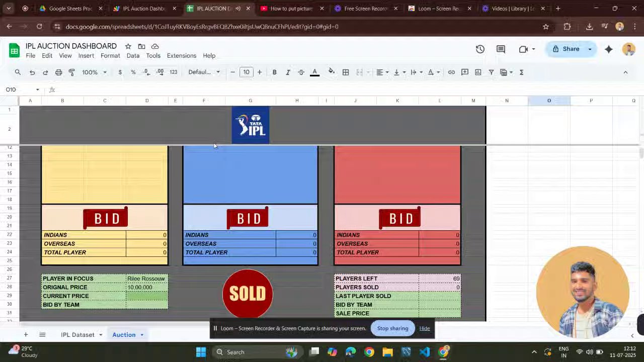Open the borders options
Screen dimensions: 644x362
pyautogui.click(x=346, y=72)
